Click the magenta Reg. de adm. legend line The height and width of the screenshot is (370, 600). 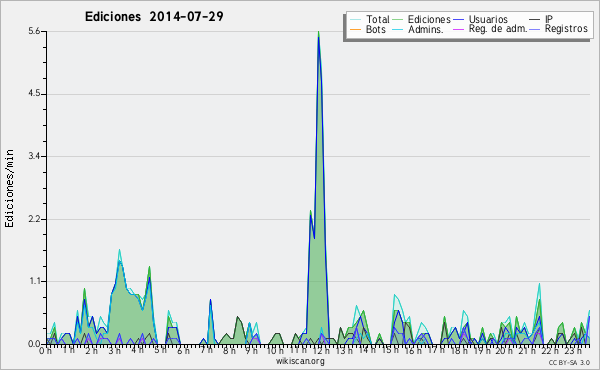458,29
